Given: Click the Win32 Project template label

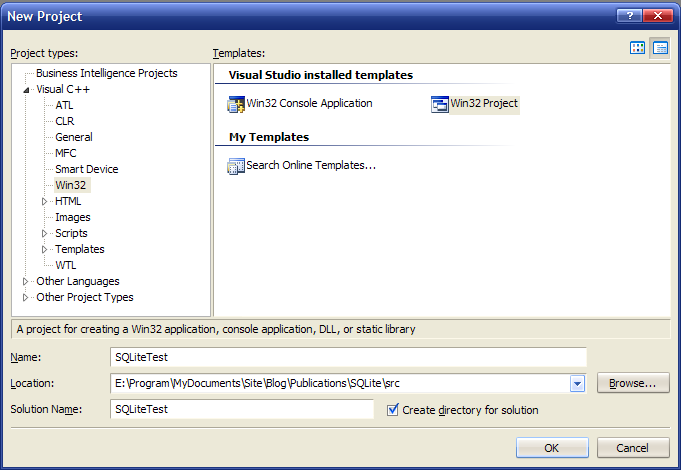Looking at the screenshot, I should [x=484, y=103].
